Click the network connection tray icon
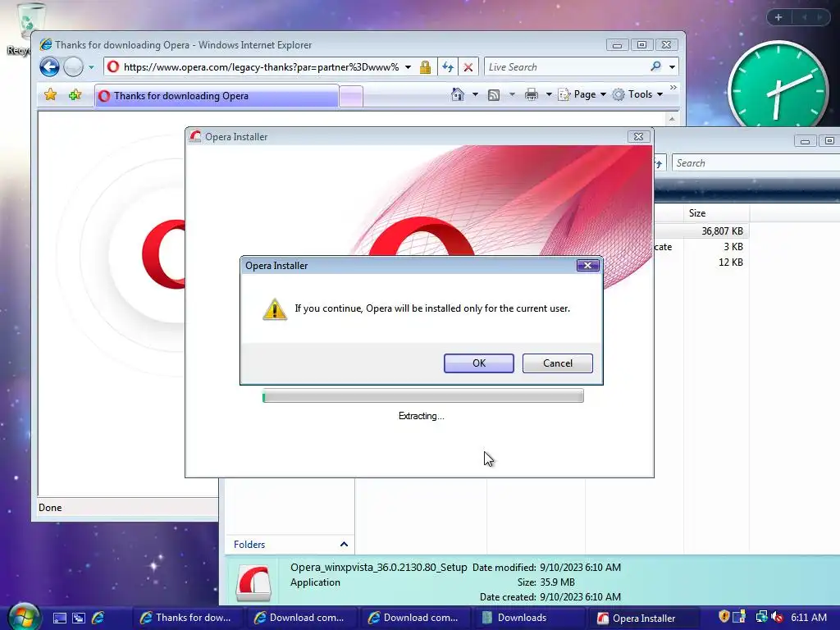The width and height of the screenshot is (840, 630). [760, 617]
